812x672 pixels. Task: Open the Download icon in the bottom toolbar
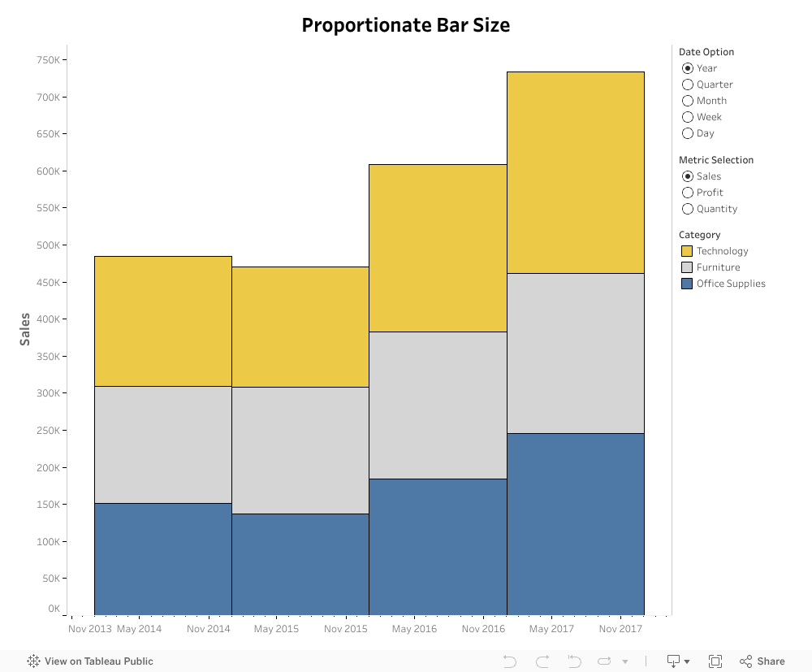tap(675, 661)
